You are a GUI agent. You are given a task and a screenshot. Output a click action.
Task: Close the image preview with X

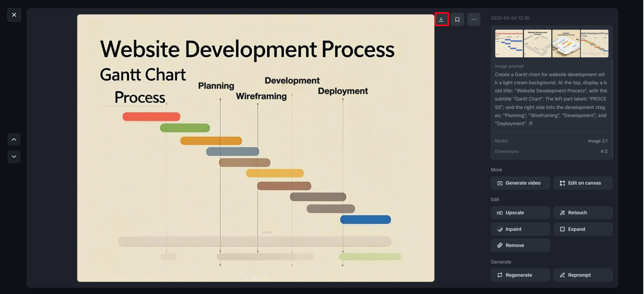click(14, 15)
